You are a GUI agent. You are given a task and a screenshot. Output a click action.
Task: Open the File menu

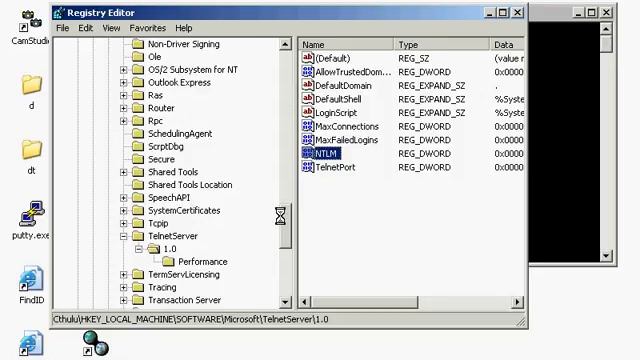pos(62,28)
